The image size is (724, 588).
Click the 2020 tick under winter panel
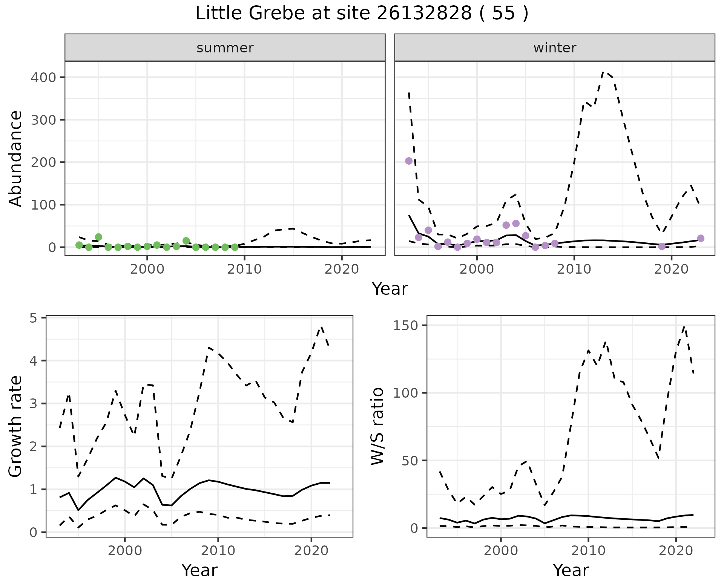point(671,269)
